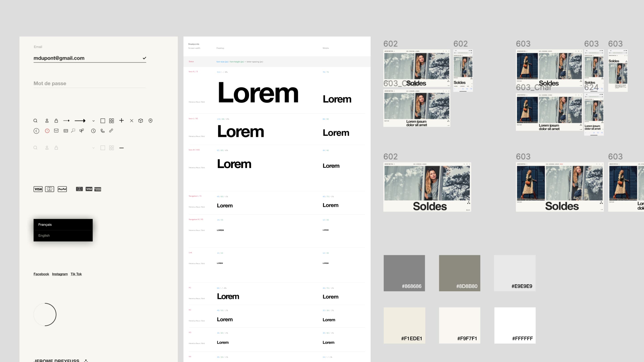The image size is (644, 362).
Task: Select the 3D box package icon
Action: coord(141,120)
